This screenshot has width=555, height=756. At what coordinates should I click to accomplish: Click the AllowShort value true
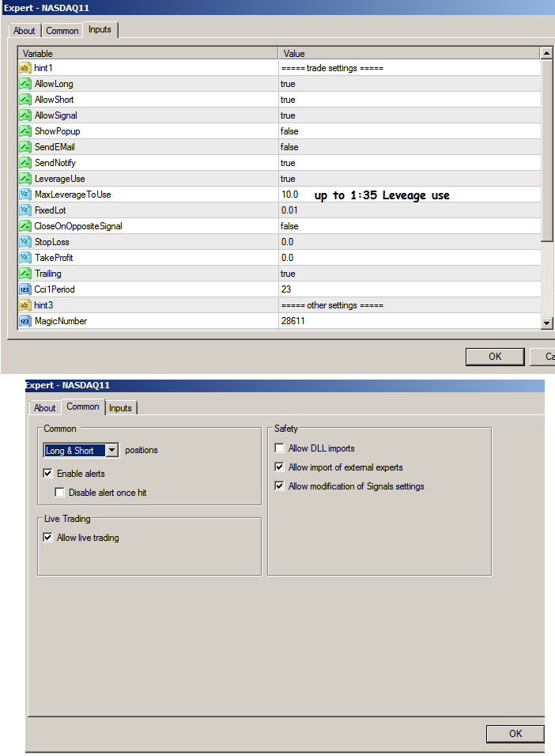coord(288,100)
